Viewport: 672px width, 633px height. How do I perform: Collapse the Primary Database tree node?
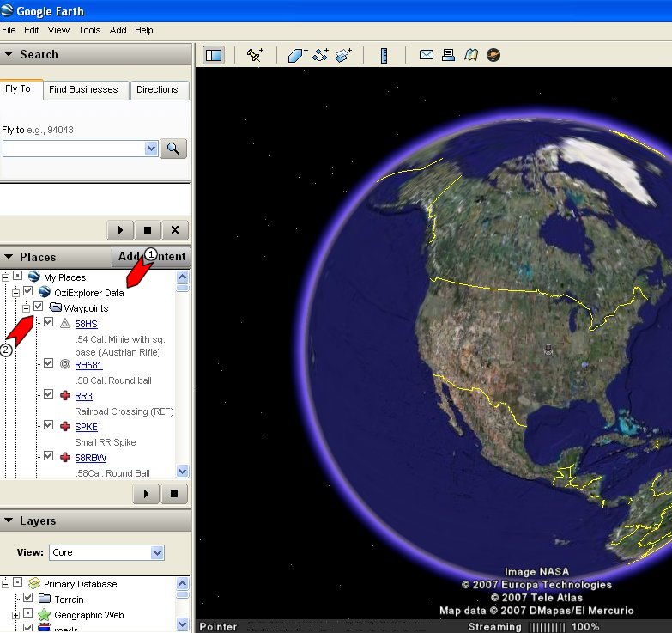coord(5,584)
